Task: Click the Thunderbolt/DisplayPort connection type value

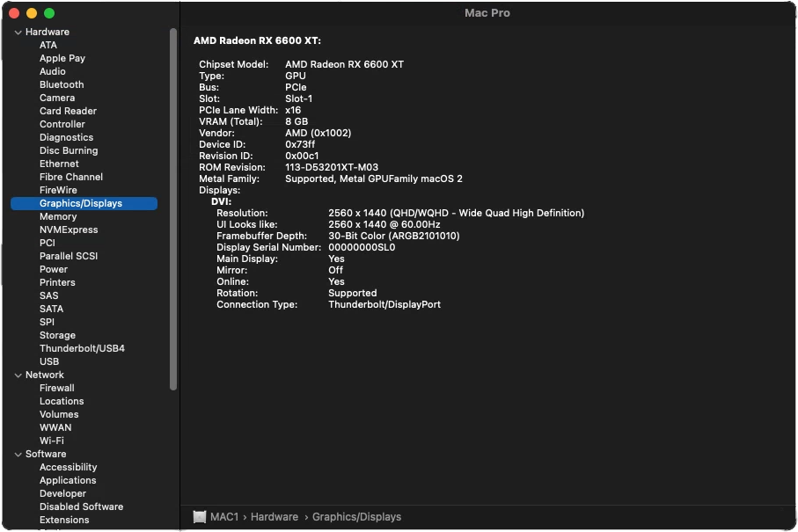Action: coord(384,305)
